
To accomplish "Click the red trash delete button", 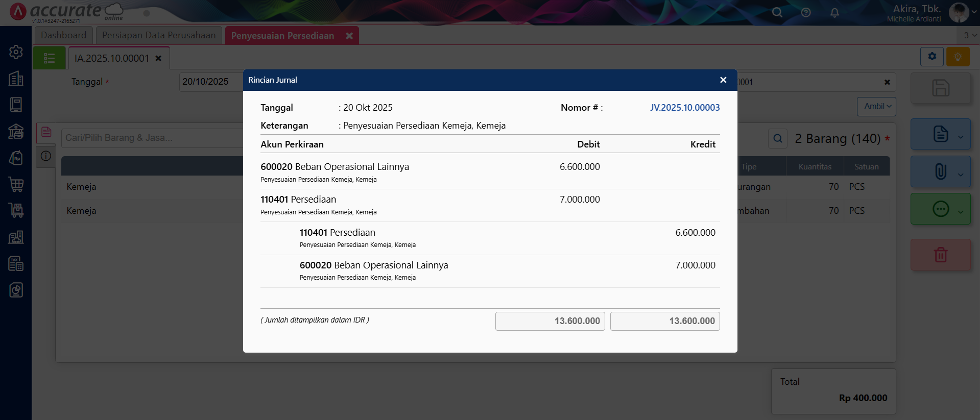I will 940,255.
